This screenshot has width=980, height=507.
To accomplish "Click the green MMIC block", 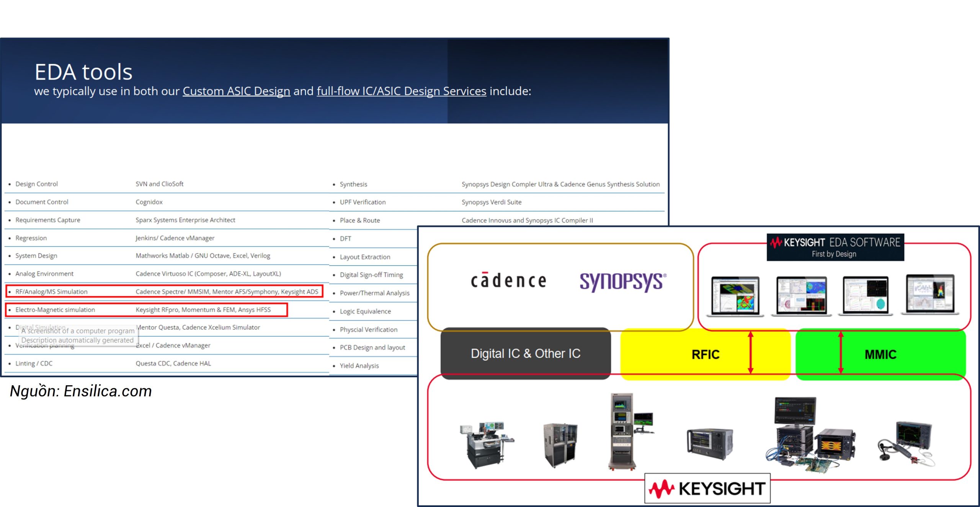I will pyautogui.click(x=880, y=354).
